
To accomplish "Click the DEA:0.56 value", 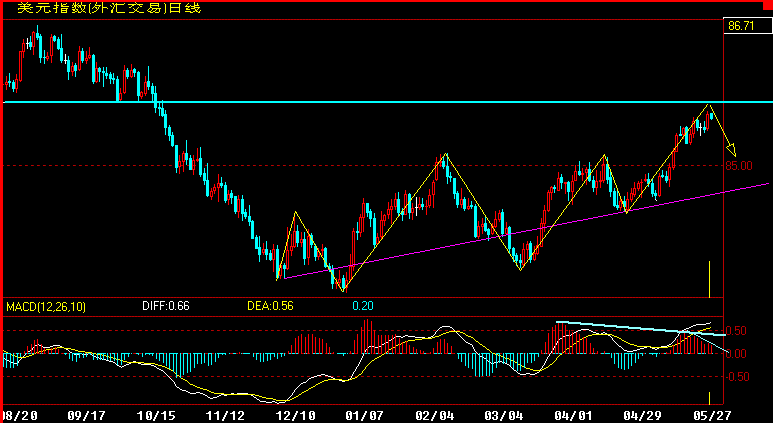I will click(270, 306).
